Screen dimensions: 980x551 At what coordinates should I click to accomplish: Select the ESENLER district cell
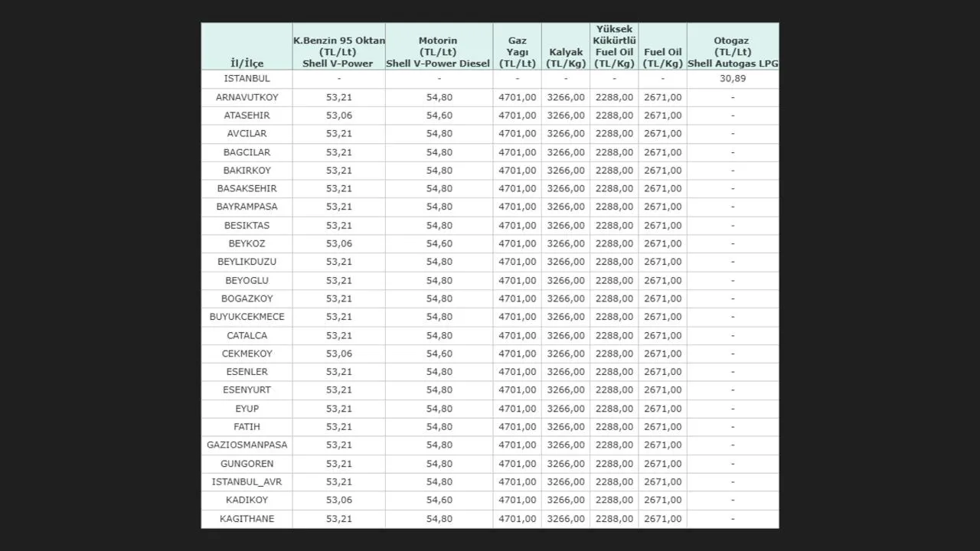point(247,371)
